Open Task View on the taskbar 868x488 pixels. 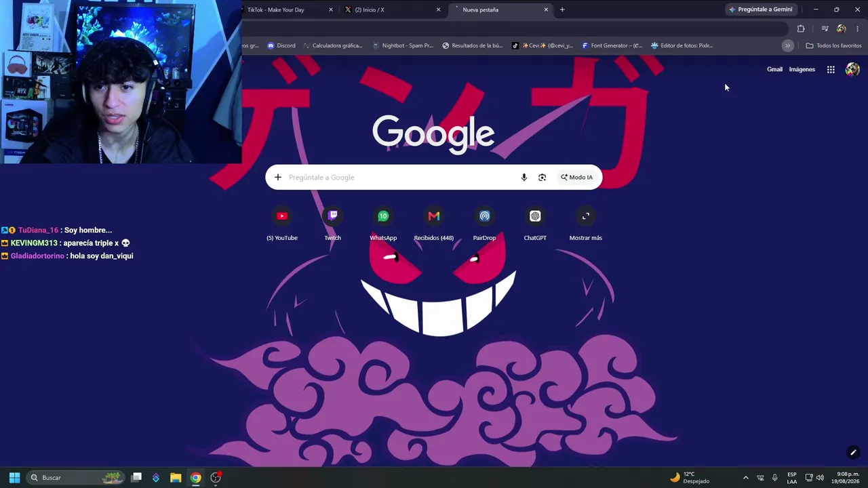coord(136,477)
